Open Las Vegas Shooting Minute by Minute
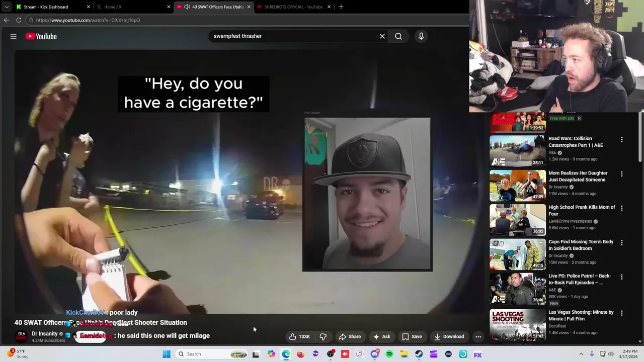644x362 pixels. tap(581, 315)
